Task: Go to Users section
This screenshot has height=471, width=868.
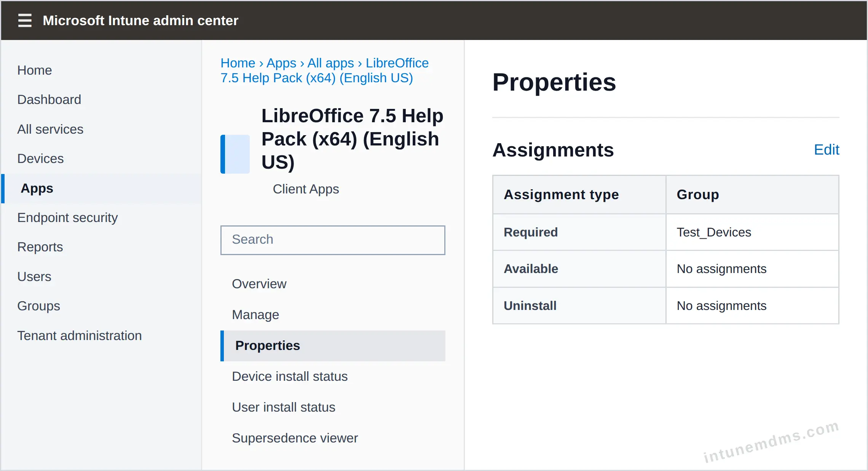Action: [34, 276]
